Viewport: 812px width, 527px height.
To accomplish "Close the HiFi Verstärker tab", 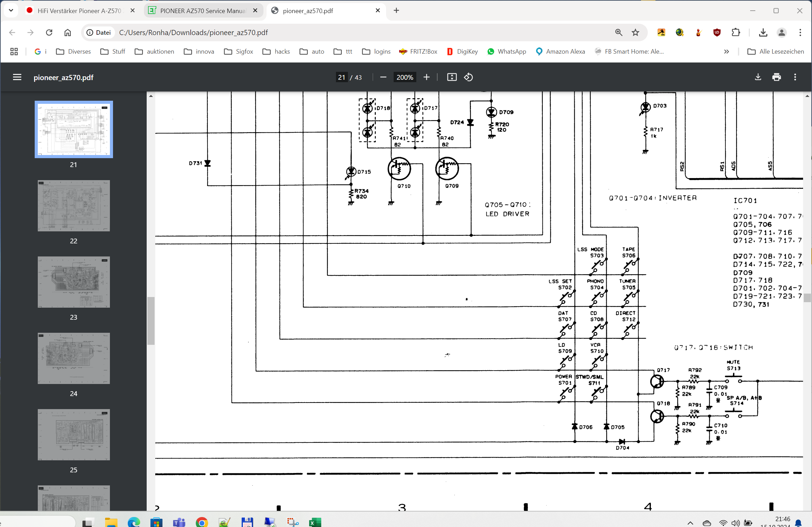I will pyautogui.click(x=133, y=11).
